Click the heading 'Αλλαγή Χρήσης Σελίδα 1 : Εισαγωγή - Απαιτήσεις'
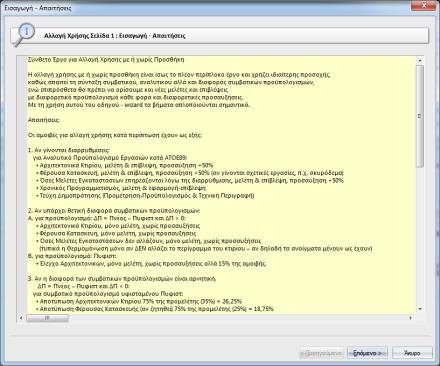This screenshot has height=366, width=440. click(x=115, y=36)
